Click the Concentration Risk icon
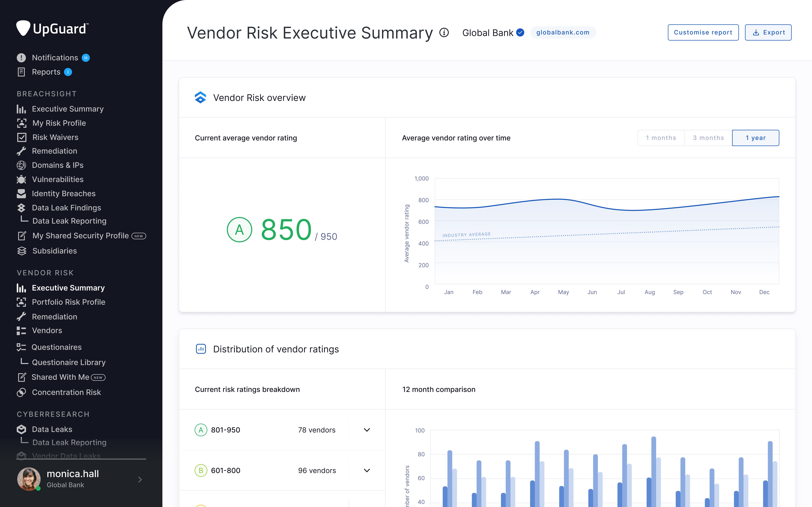 [21, 392]
